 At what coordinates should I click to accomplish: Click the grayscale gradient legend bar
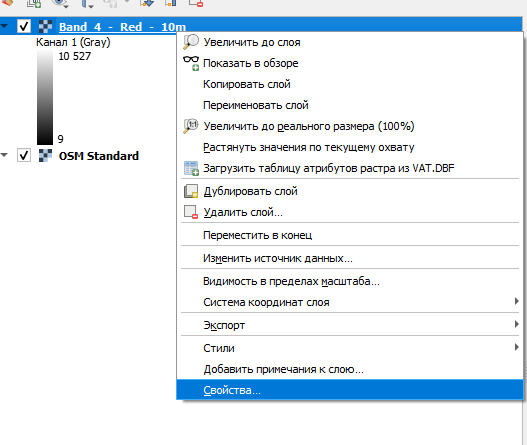pos(45,97)
